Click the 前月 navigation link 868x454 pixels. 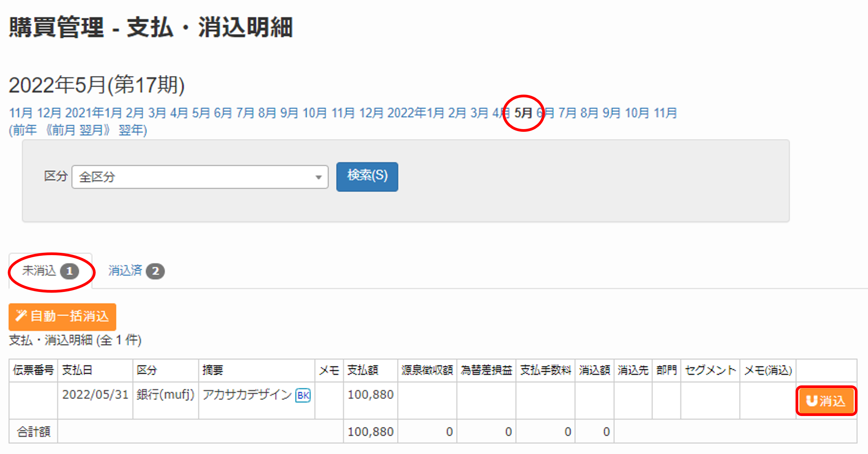(64, 130)
